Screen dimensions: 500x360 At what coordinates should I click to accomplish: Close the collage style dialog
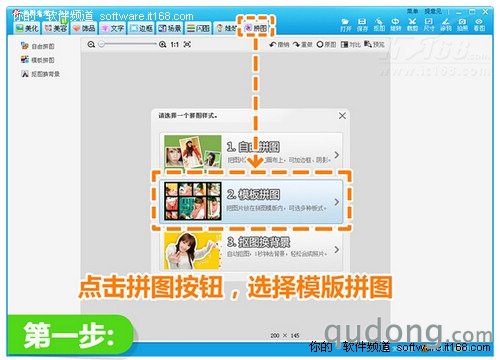(x=342, y=116)
